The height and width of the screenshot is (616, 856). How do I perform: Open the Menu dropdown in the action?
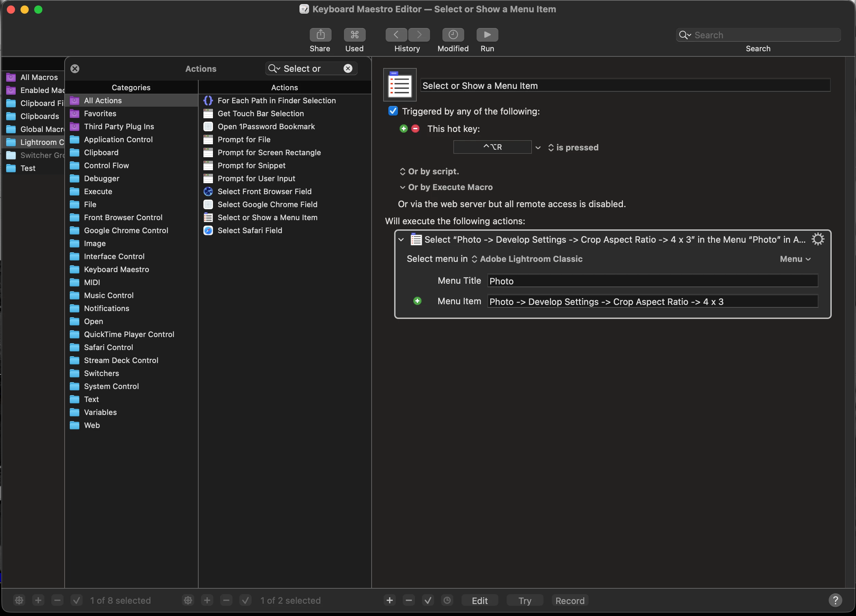coord(795,259)
